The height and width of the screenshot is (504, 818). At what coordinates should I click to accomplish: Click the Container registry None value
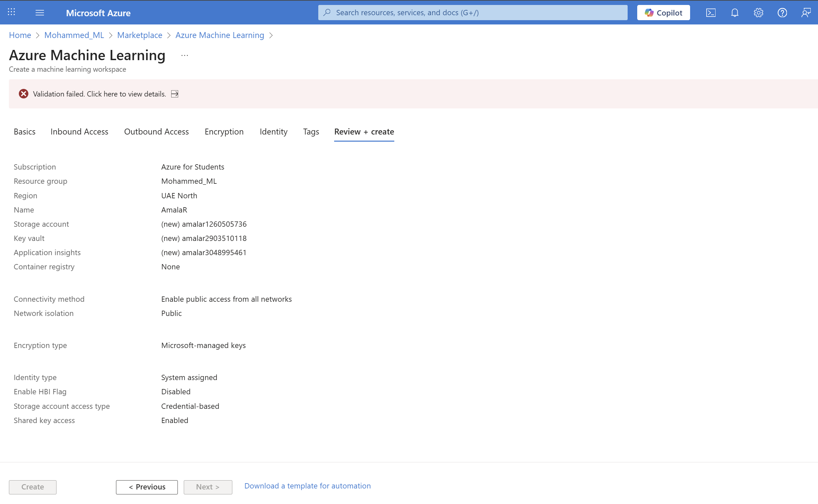(171, 267)
